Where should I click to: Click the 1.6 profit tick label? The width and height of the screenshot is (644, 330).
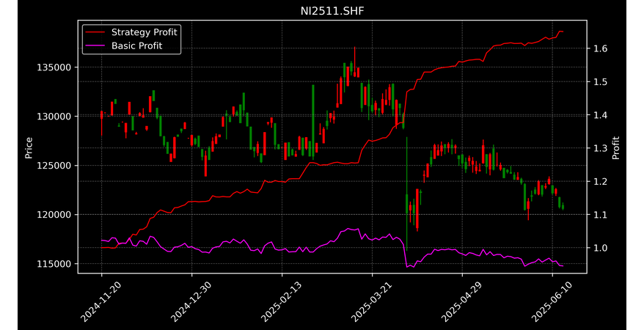[x=600, y=49]
